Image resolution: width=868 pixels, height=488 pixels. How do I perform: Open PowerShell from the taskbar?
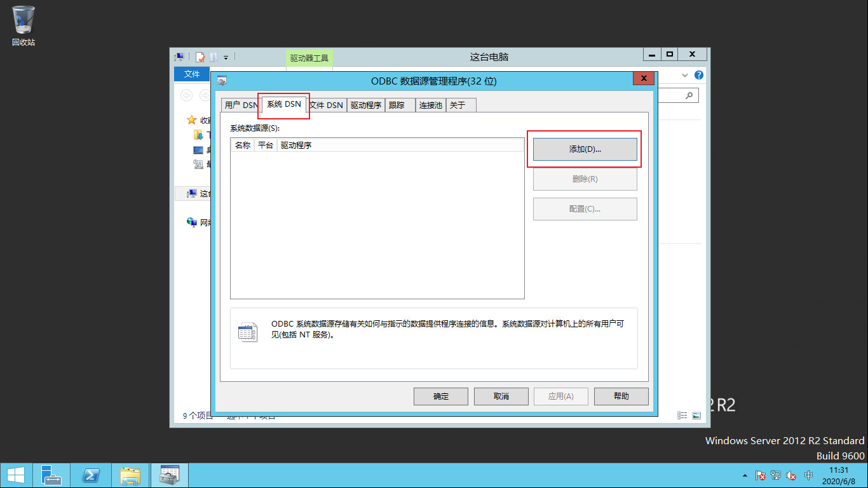91,475
